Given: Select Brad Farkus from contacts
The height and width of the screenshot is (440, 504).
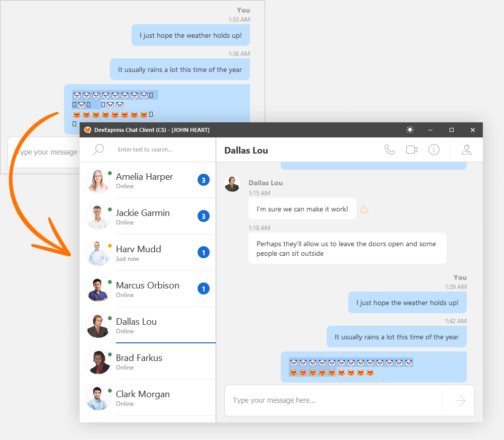Looking at the screenshot, I should pyautogui.click(x=139, y=361).
